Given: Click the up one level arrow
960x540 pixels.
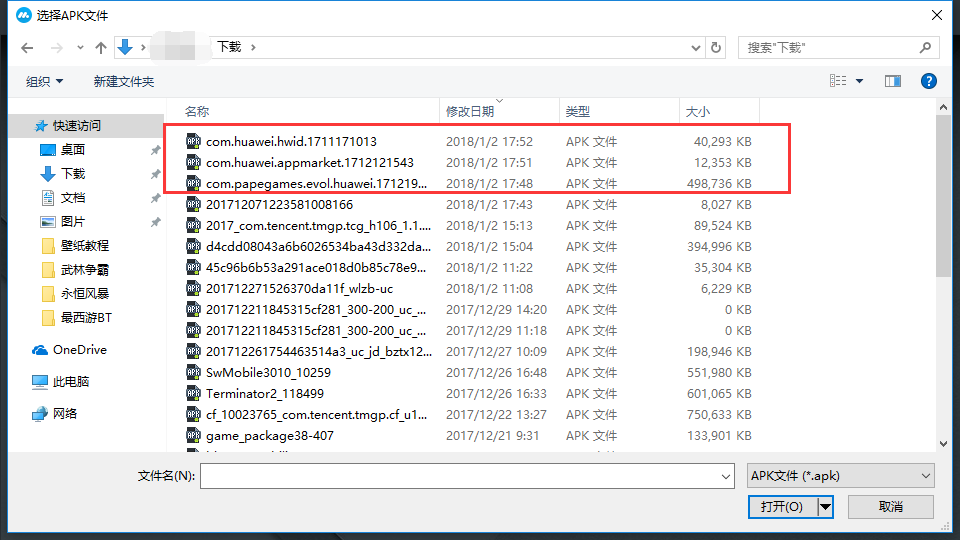Looking at the screenshot, I should tap(101, 48).
